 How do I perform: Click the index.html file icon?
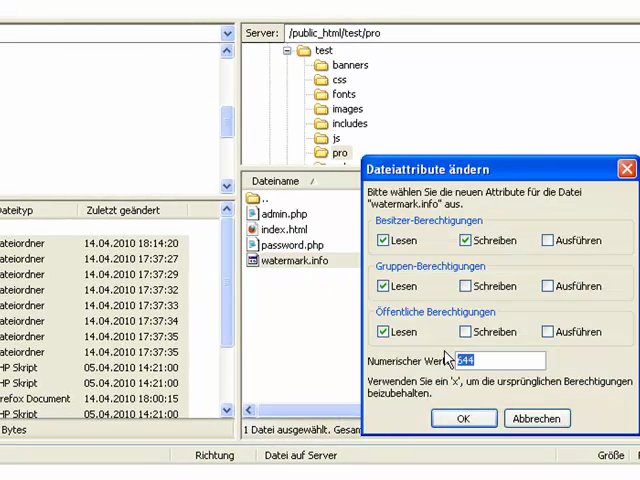253,229
